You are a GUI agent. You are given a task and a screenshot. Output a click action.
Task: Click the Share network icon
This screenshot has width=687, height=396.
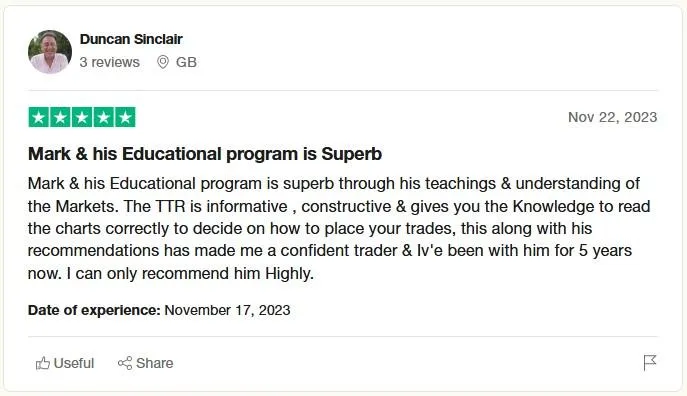click(x=125, y=363)
